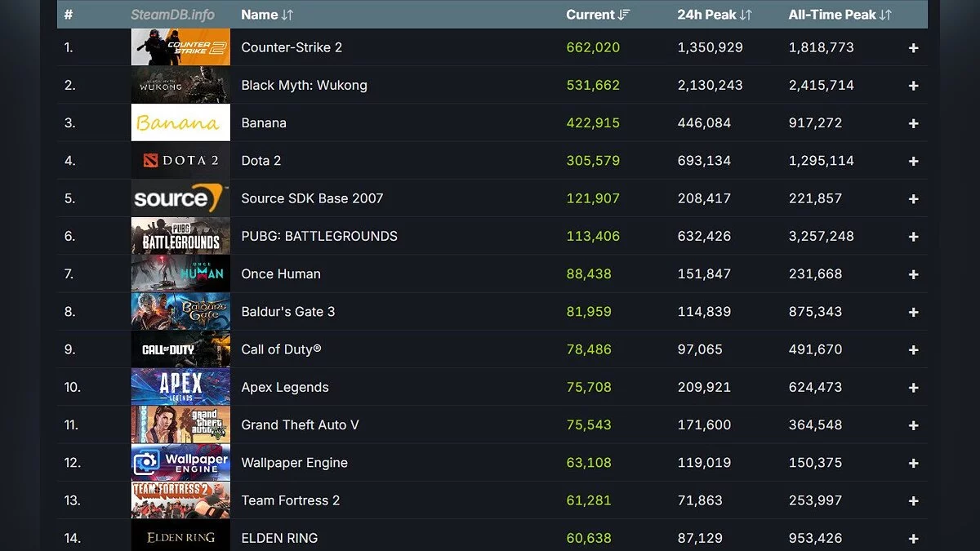Viewport: 980px width, 551px height.
Task: Select all-time peak value 953,426
Action: 815,538
